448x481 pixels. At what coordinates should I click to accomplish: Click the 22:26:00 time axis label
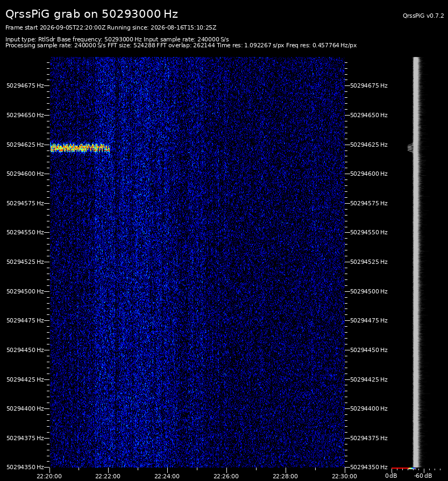click(x=226, y=476)
